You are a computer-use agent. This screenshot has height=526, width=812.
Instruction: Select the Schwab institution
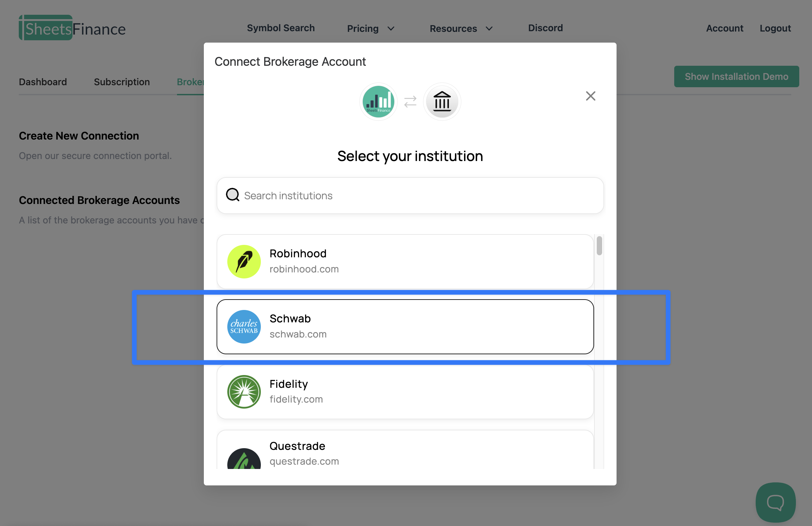[405, 327]
